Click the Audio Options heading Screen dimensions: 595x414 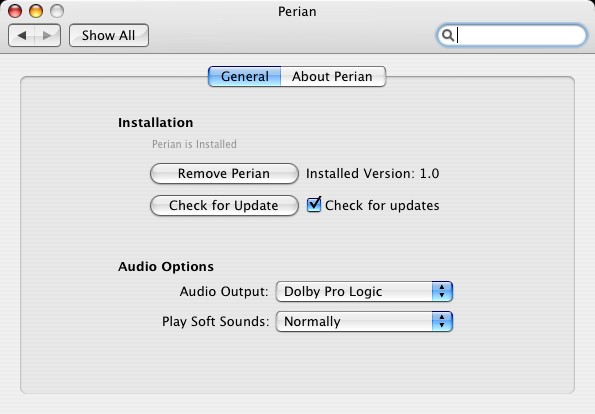click(166, 266)
